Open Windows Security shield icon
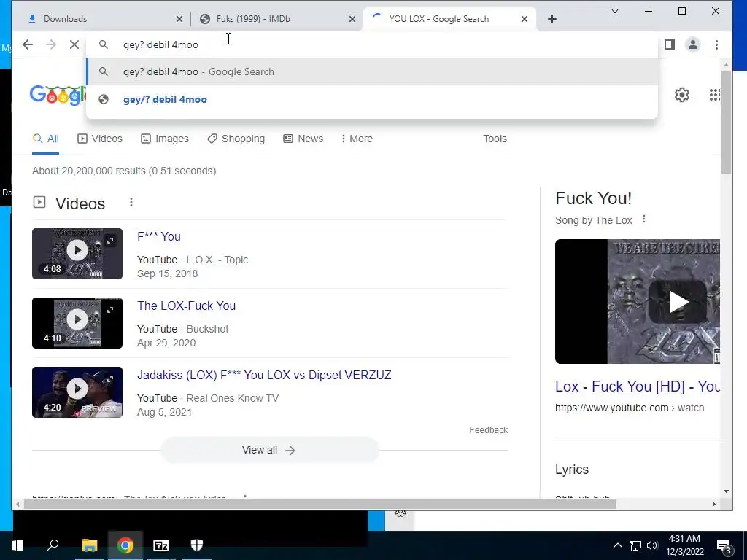The width and height of the screenshot is (747, 560). click(197, 545)
